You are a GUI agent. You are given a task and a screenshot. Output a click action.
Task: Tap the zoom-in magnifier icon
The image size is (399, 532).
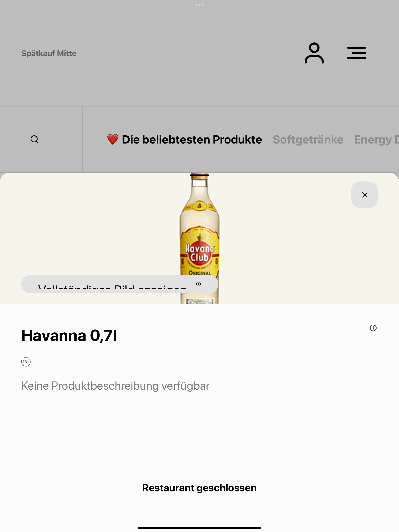(x=199, y=284)
